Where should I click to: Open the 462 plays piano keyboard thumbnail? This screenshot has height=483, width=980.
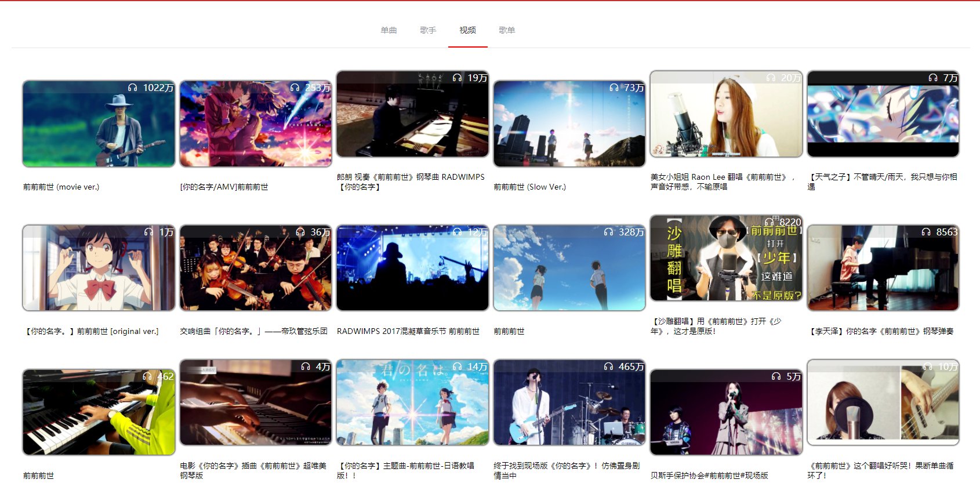pyautogui.click(x=99, y=412)
